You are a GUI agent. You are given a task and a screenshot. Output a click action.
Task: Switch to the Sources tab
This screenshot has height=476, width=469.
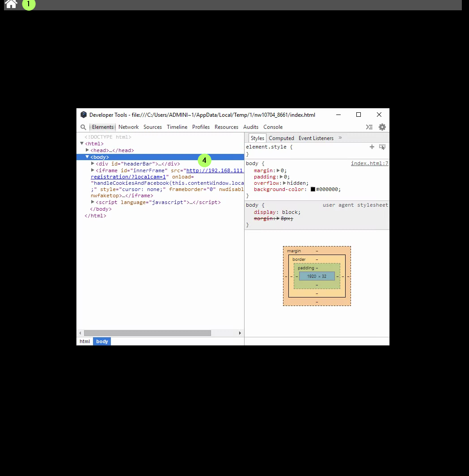152,127
